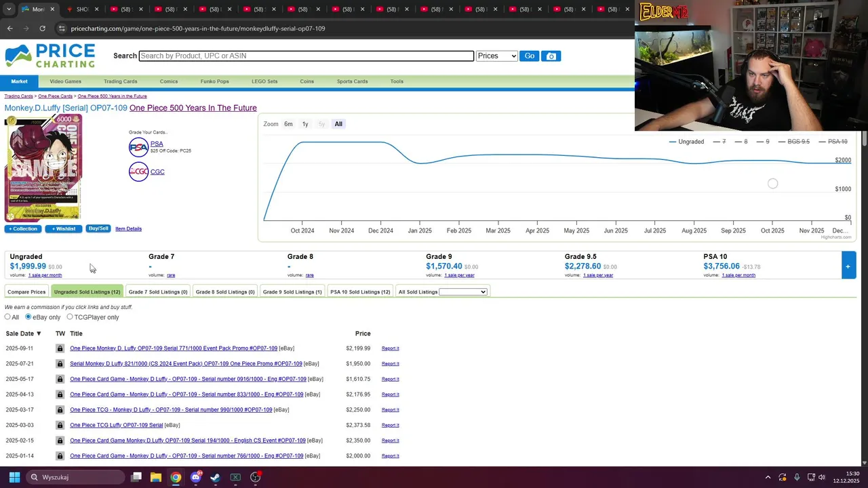The width and height of the screenshot is (868, 488).
Task: Open the Tools menu
Action: tap(397, 81)
